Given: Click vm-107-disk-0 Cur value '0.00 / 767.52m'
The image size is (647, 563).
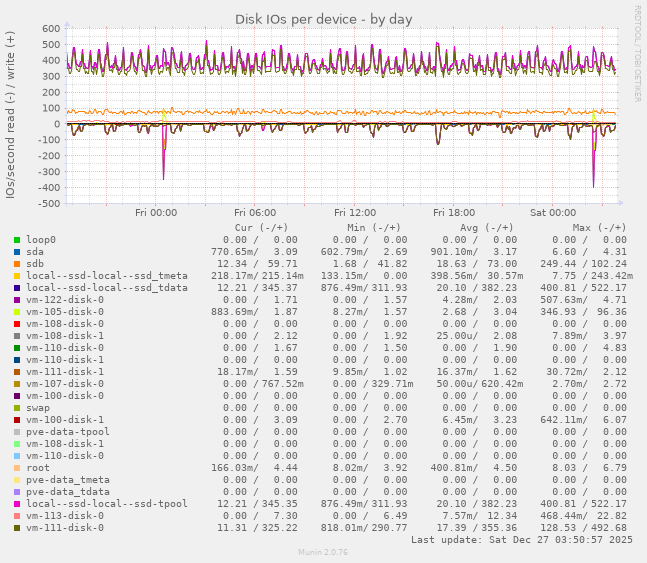Looking at the screenshot, I should tap(263, 384).
